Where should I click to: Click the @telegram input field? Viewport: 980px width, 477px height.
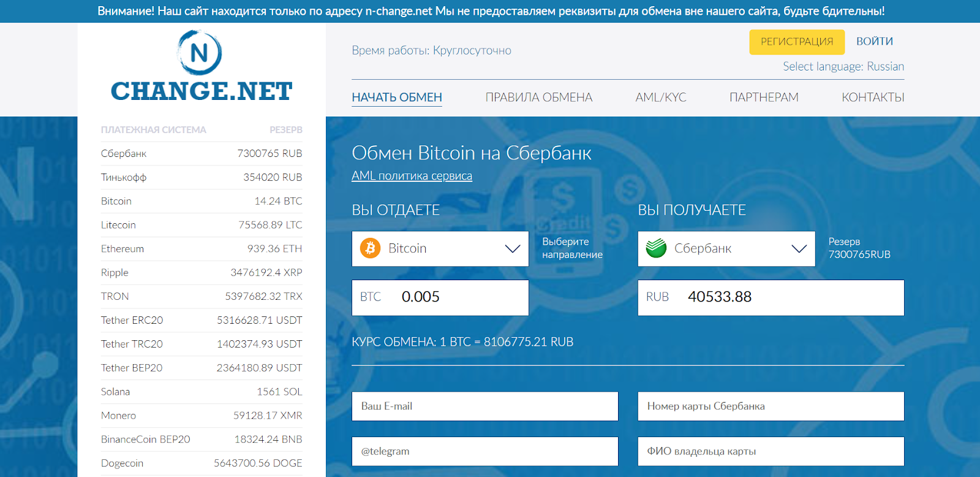click(485, 451)
